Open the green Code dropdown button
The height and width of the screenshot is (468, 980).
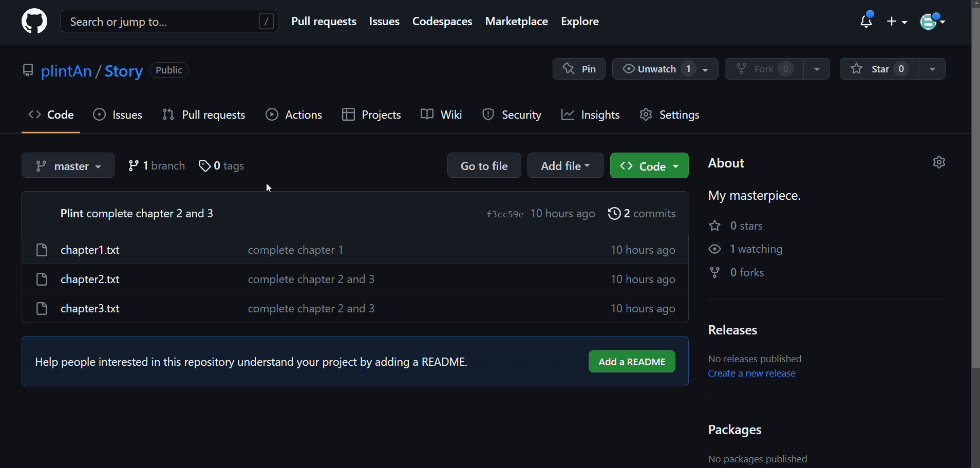click(x=649, y=165)
